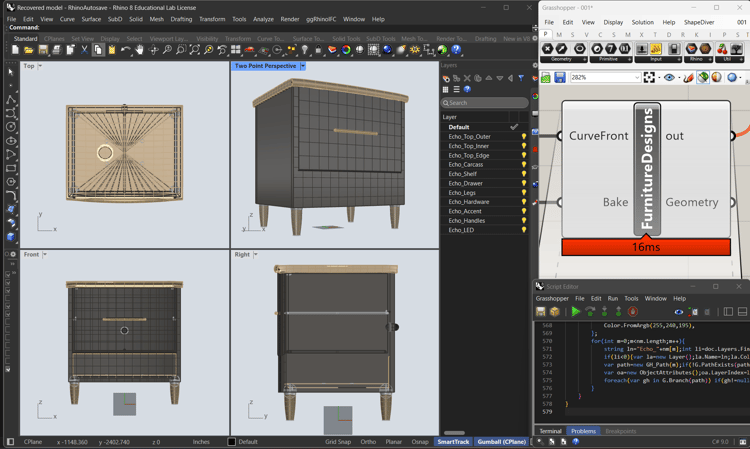Screen dimensions: 750x449
Task: Click the layer Search field
Action: coord(484,103)
